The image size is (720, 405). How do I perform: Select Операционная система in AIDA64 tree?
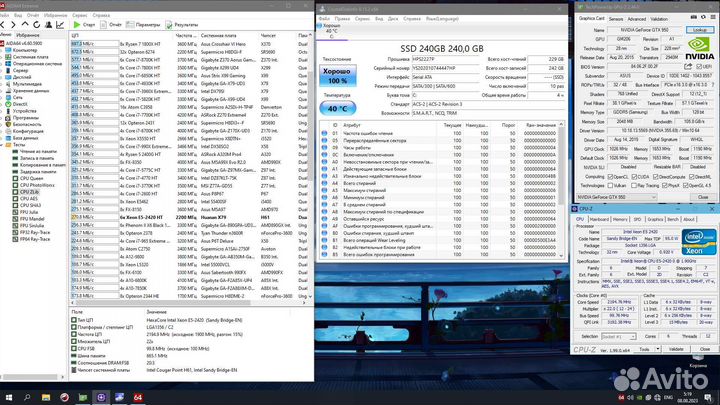click(33, 64)
